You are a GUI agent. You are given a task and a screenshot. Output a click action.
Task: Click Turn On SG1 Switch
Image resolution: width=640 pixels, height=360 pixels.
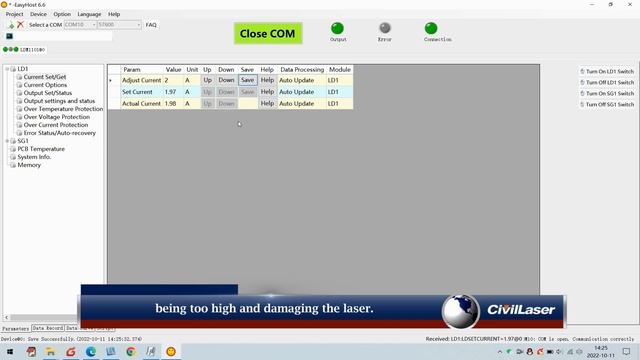(607, 93)
